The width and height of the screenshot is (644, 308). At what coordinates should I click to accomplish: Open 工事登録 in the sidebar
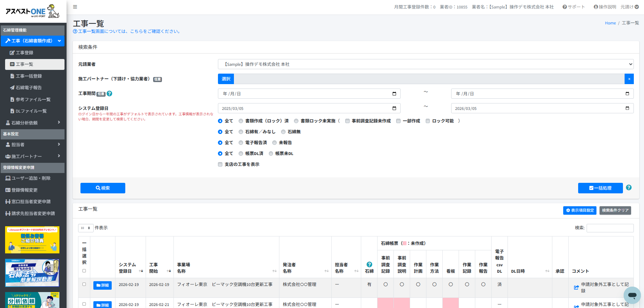(x=24, y=53)
